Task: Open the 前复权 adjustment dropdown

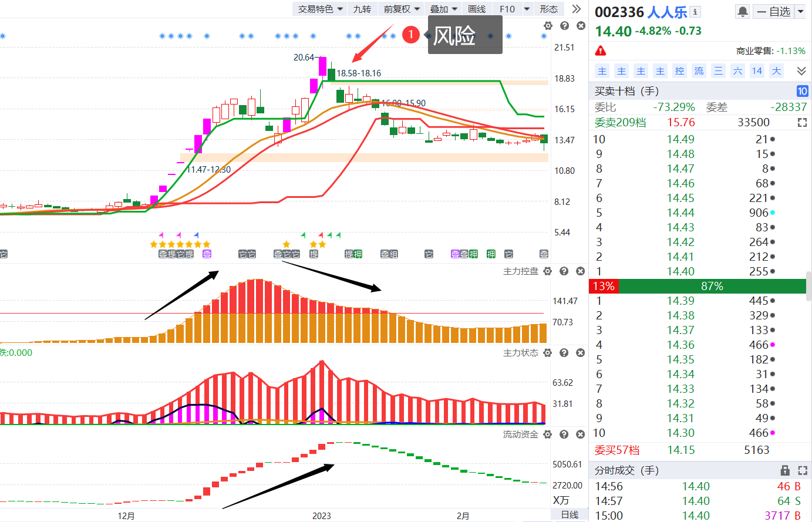Action: pyautogui.click(x=402, y=9)
